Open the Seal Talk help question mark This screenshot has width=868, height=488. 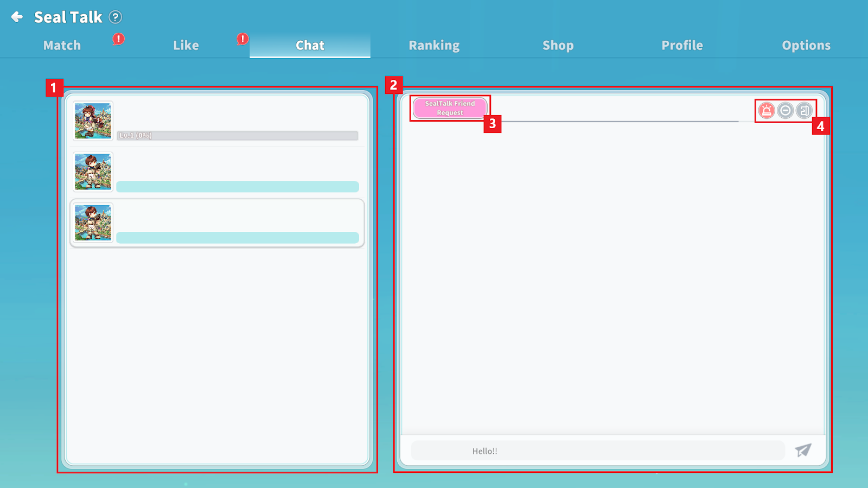pos(115,17)
